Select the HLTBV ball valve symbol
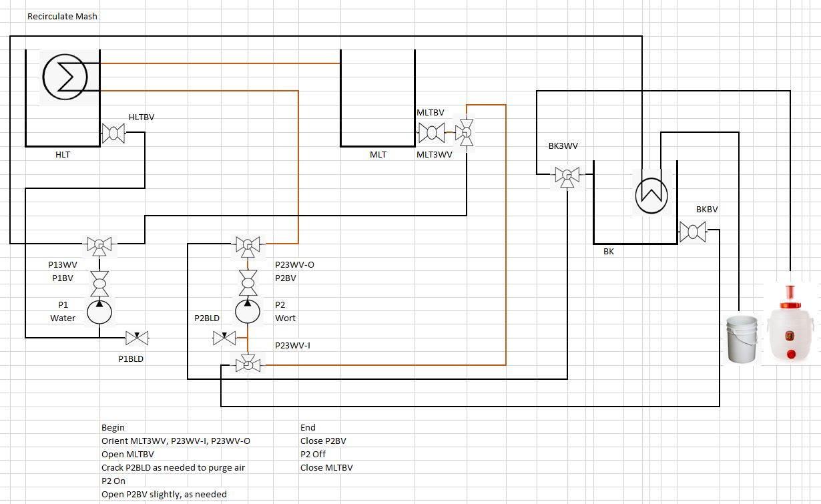This screenshot has width=821, height=504. [x=114, y=134]
